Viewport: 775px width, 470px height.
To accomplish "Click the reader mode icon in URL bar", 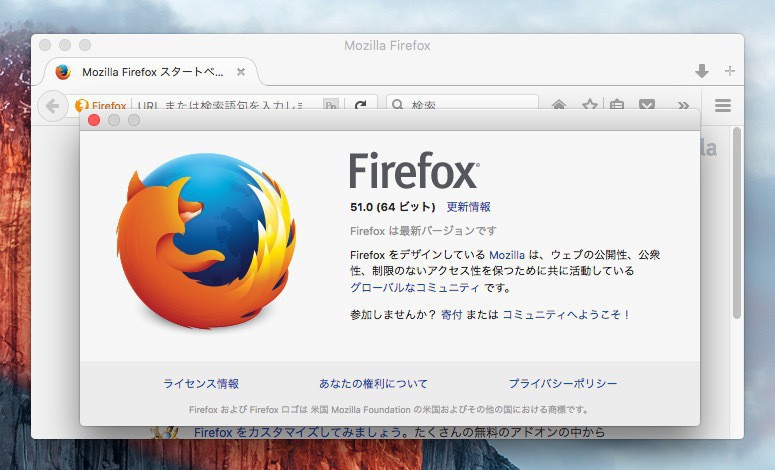I will click(331, 105).
